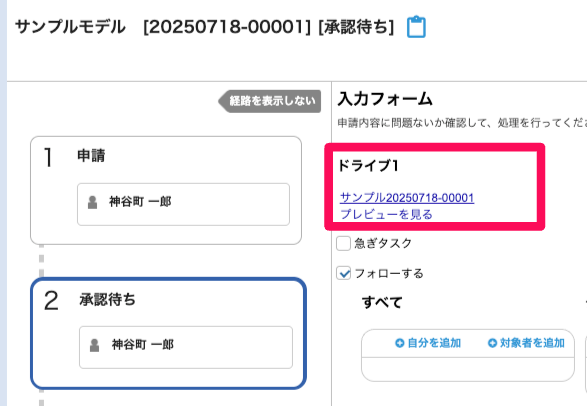The height and width of the screenshot is (406, 587).
Task: Click the 入力フォーム heading
Action: pos(385,99)
